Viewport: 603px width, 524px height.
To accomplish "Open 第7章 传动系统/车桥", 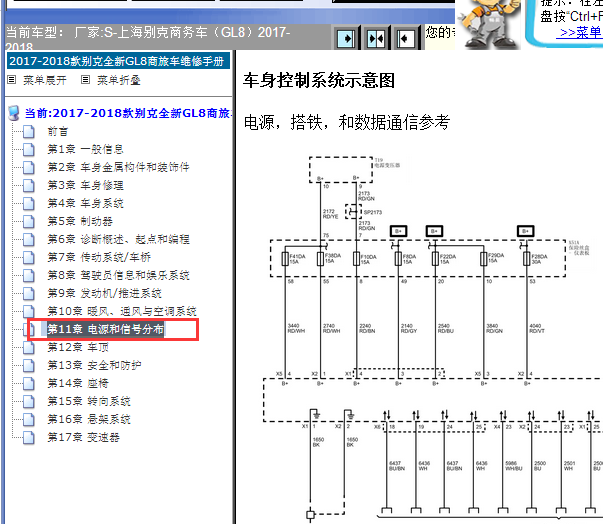I will 99,257.
